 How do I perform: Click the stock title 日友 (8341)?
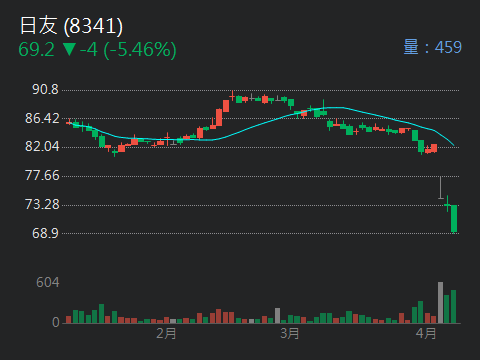click(71, 26)
